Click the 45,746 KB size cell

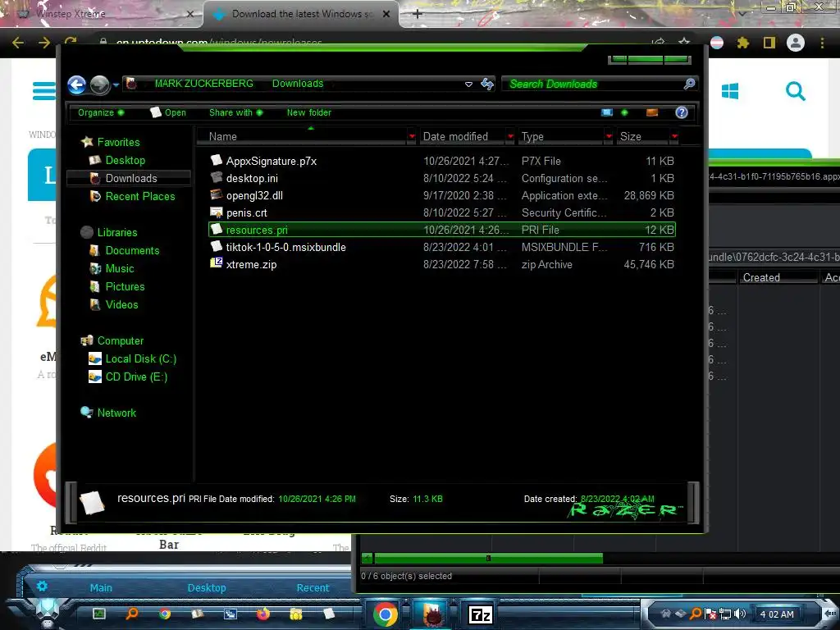[x=649, y=264]
